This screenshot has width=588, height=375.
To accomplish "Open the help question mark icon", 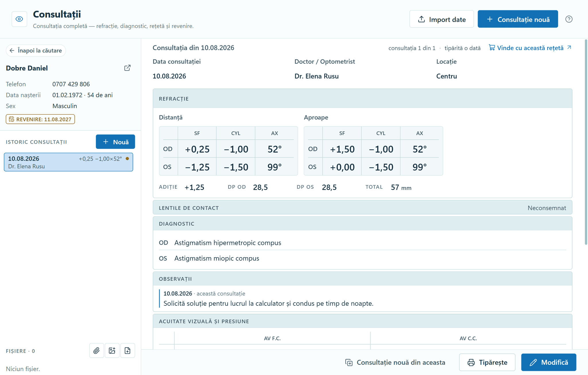I will coord(569,19).
